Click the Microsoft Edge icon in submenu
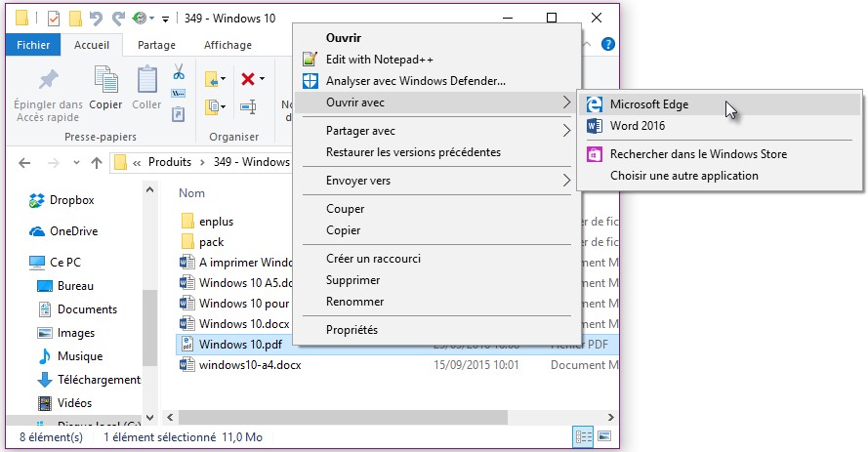 tap(594, 104)
